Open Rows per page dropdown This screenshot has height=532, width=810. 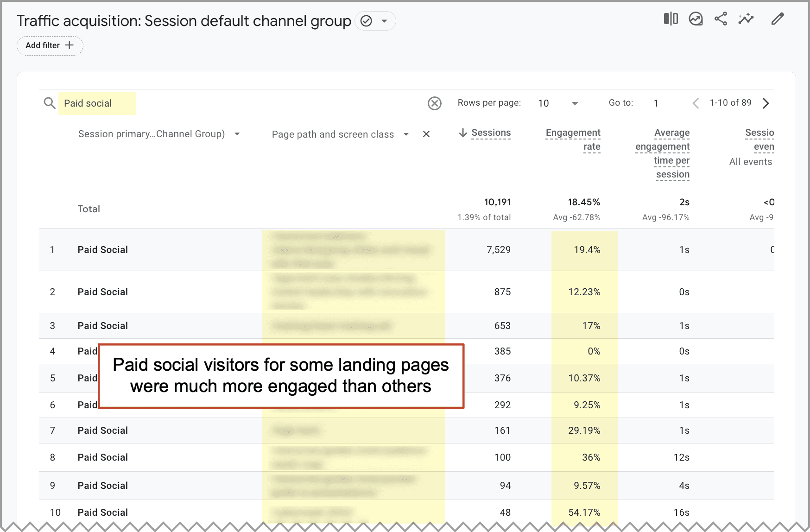click(x=558, y=103)
